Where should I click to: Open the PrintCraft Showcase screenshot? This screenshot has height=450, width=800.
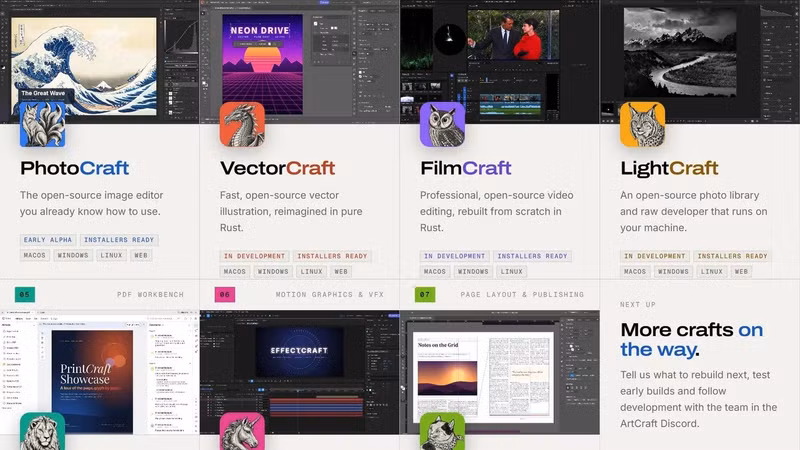point(99,372)
